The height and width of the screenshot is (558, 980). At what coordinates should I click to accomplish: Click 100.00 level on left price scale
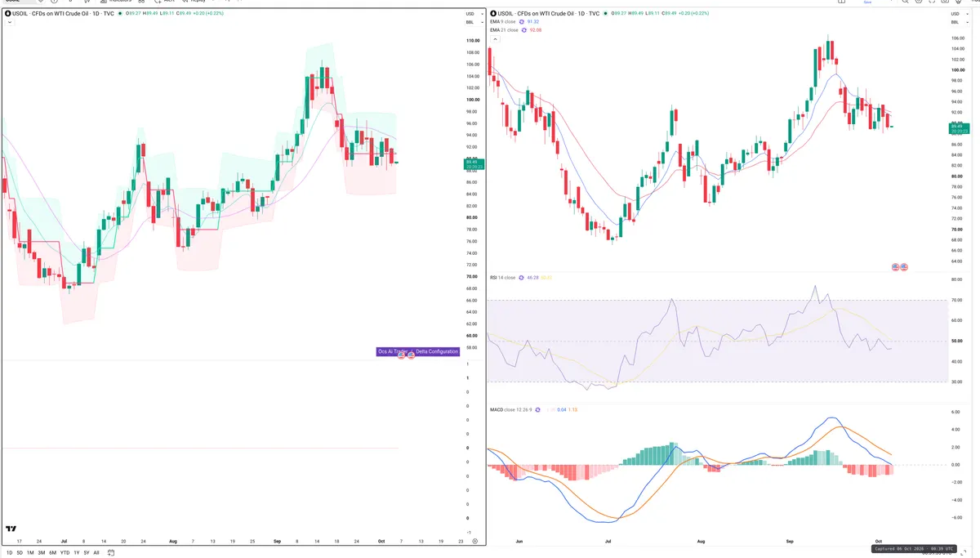pyautogui.click(x=471, y=100)
